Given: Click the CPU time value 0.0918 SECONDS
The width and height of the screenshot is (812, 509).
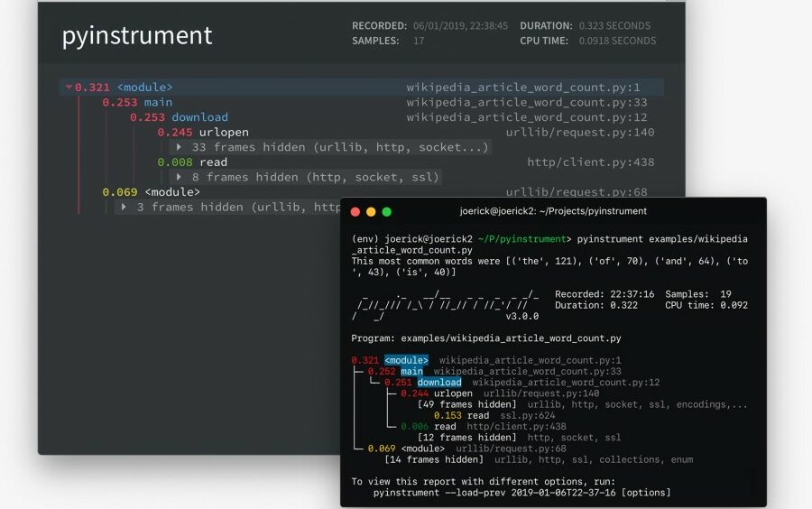Looking at the screenshot, I should (x=617, y=41).
